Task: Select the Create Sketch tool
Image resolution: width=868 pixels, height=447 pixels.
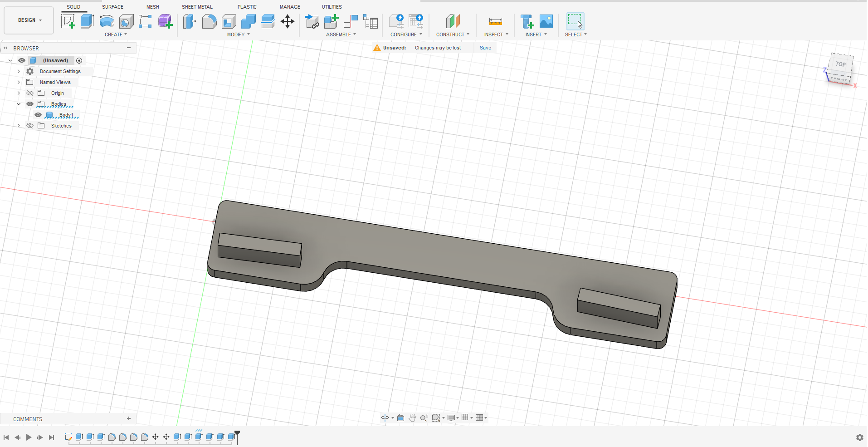Action: pos(68,21)
